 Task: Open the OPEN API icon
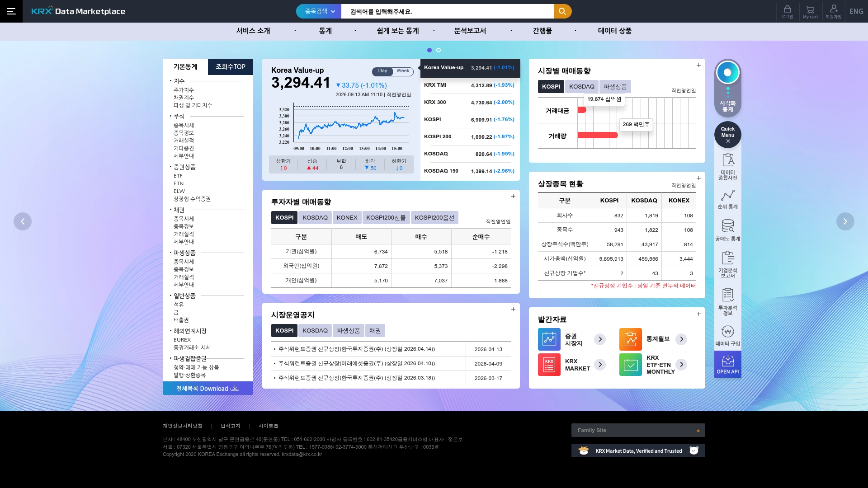(x=728, y=364)
